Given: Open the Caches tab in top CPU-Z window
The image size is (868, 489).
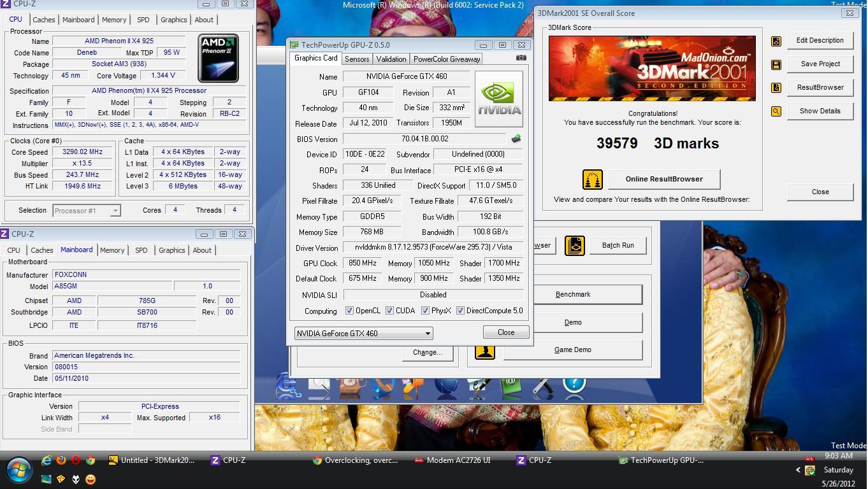Looking at the screenshot, I should tap(44, 20).
